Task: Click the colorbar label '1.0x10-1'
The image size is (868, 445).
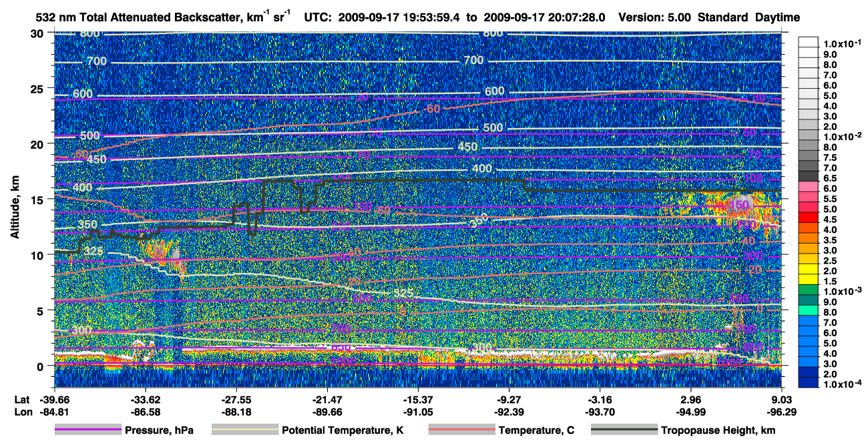Action: pos(844,43)
